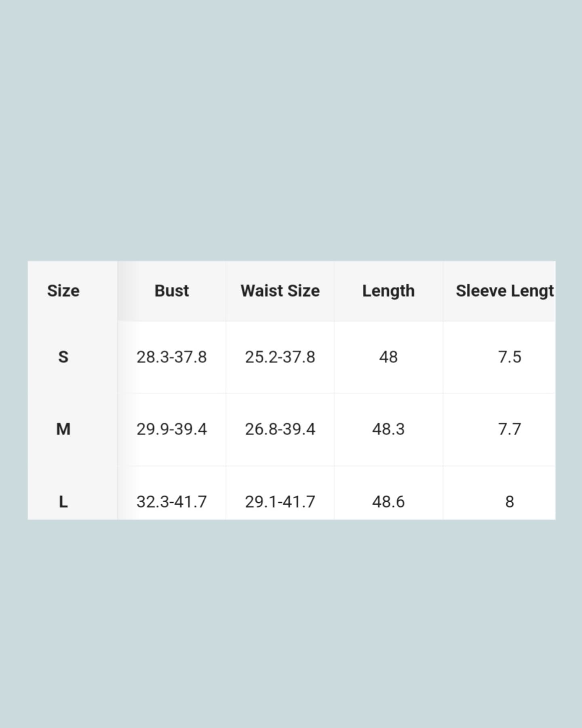The height and width of the screenshot is (728, 582).
Task: Select the S size row label
Action: coord(63,357)
